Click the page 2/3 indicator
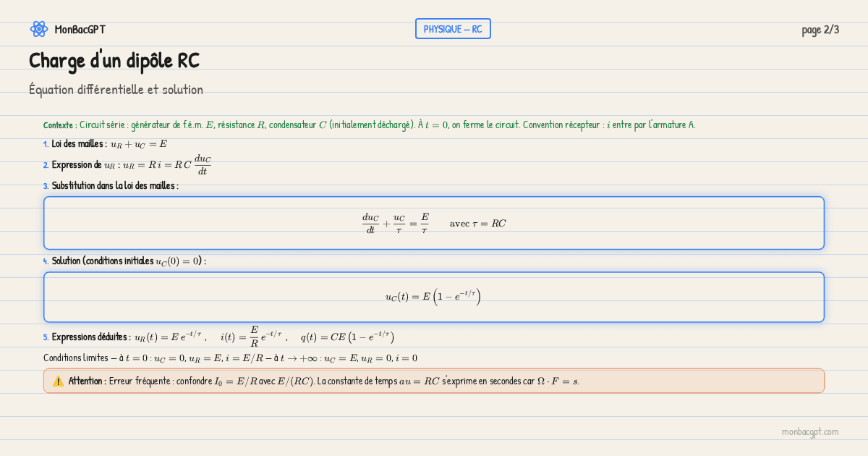 pyautogui.click(x=820, y=30)
